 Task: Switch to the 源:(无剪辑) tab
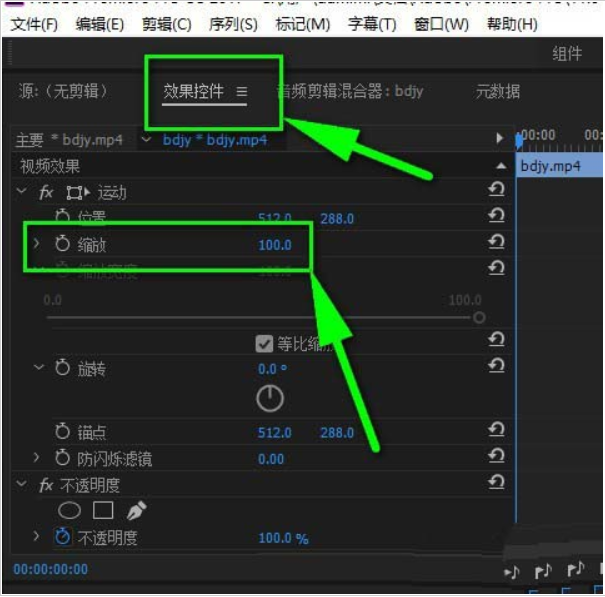[63, 91]
